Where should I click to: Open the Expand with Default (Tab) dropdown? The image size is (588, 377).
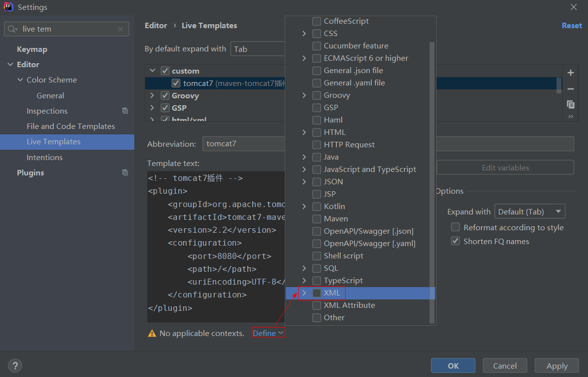(x=530, y=211)
